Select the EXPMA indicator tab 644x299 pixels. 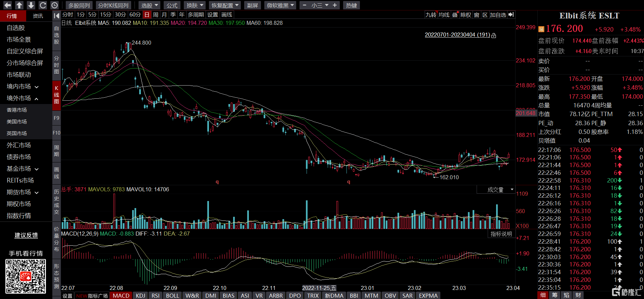tap(428, 295)
